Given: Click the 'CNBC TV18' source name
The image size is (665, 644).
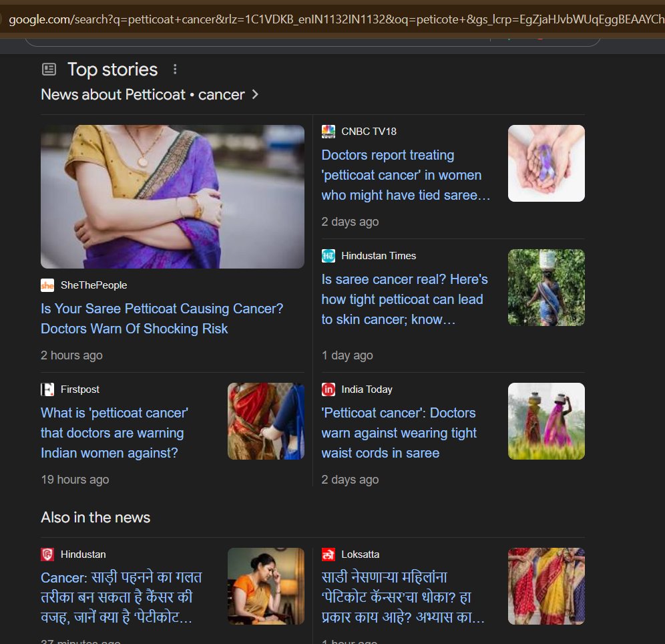Looking at the screenshot, I should pyautogui.click(x=369, y=132).
